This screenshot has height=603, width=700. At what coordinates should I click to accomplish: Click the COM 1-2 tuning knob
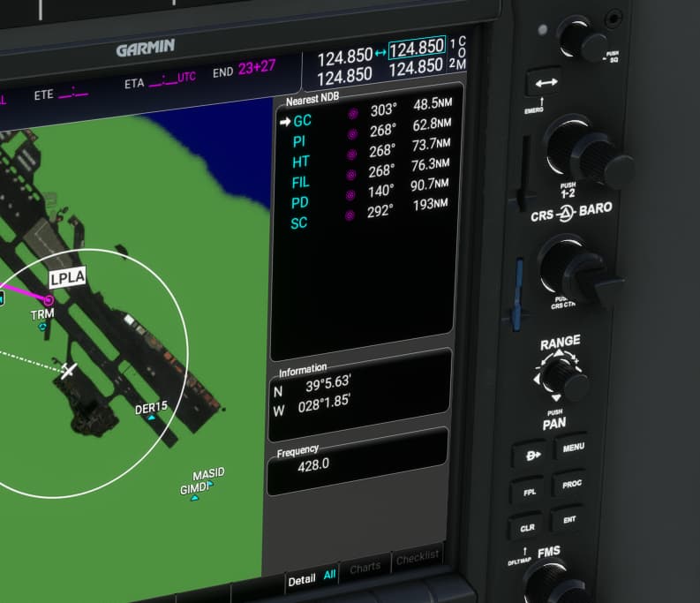585,152
